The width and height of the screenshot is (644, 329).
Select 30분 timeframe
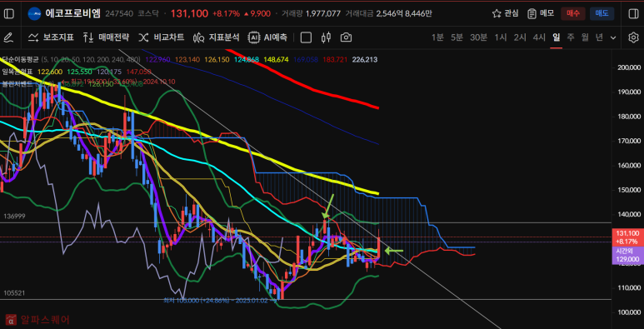[478, 37]
